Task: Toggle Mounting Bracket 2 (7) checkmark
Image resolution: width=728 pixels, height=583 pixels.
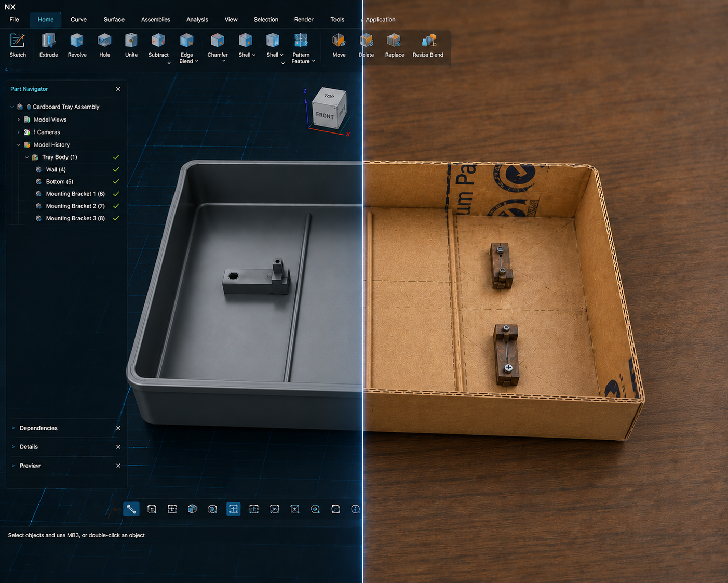Action: [116, 206]
